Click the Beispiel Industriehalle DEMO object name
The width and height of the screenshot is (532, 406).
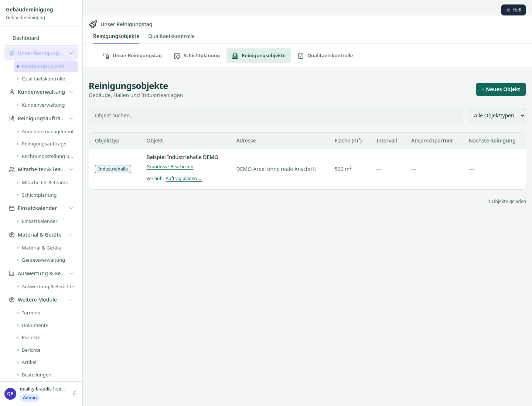tap(183, 157)
